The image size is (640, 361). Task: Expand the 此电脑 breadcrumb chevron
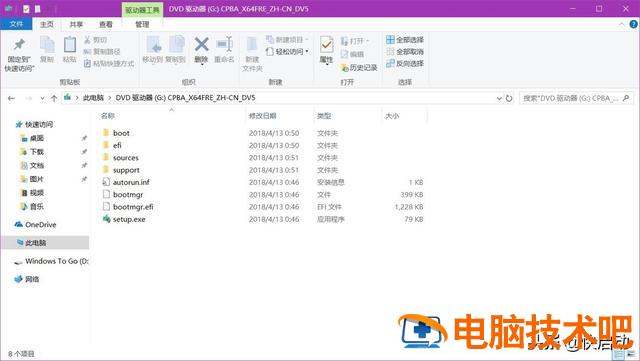pos(109,98)
